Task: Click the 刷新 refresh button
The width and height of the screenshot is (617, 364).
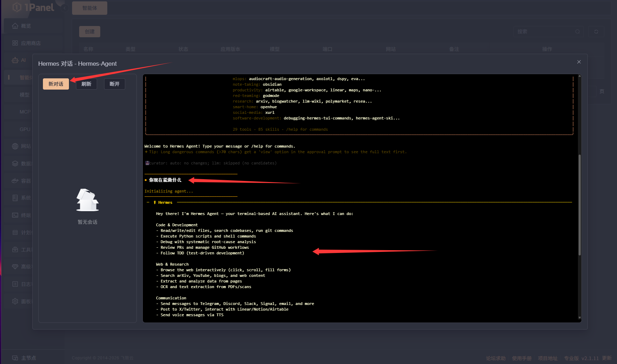Action: pos(87,84)
